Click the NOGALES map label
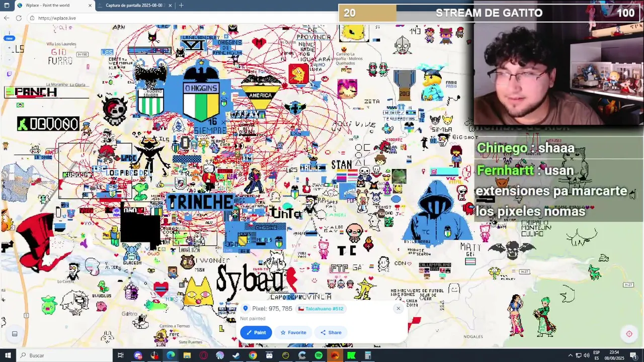 [x=473, y=336]
